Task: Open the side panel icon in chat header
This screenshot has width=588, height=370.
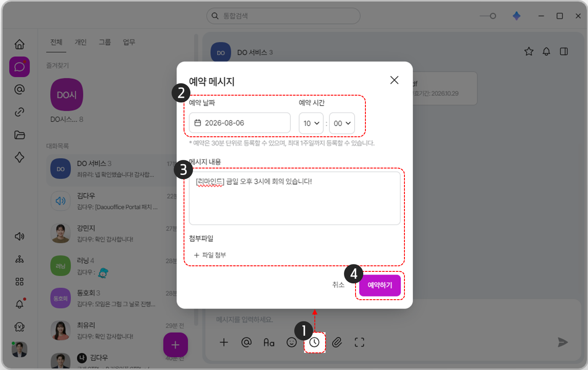Action: (x=564, y=51)
